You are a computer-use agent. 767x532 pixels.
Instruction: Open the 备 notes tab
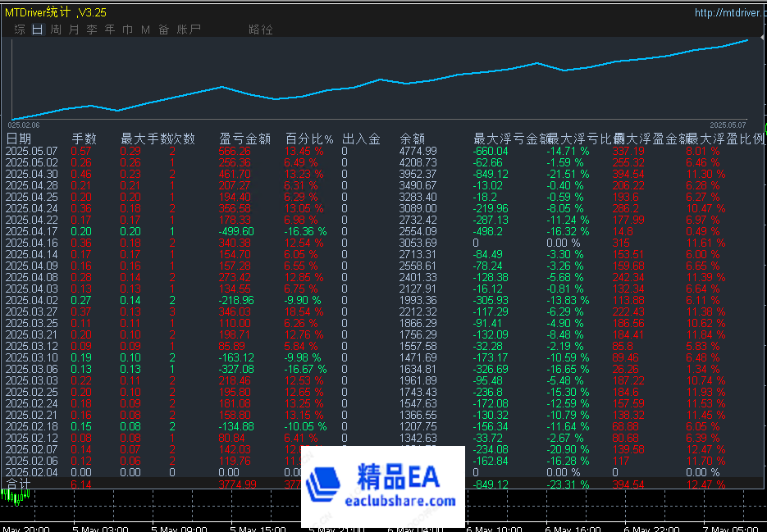point(163,30)
